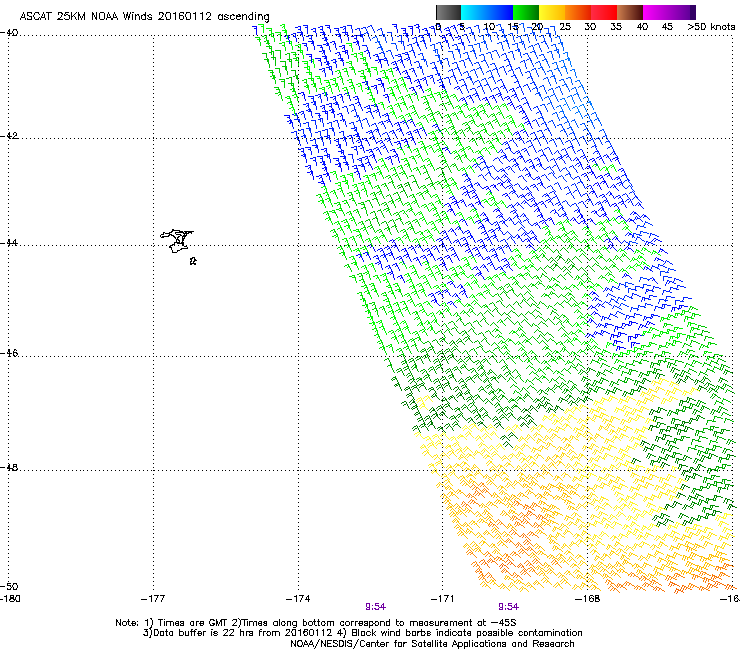Click the '25' legend scale number
Screen dimensions: 740x650
click(x=565, y=27)
